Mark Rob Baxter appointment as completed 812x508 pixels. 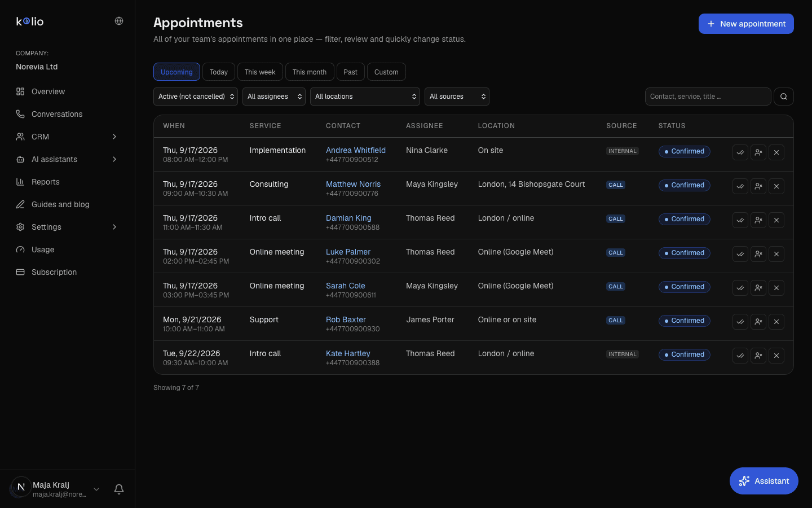tap(740, 322)
